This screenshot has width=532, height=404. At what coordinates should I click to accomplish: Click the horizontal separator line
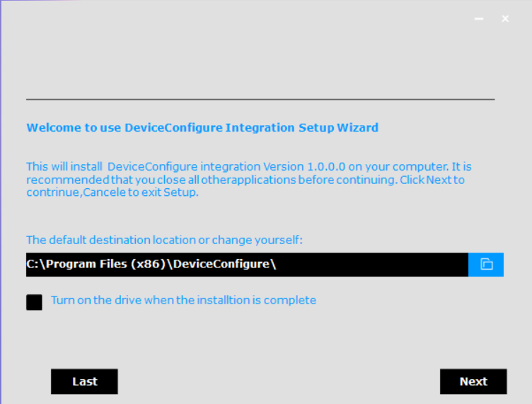pos(260,99)
